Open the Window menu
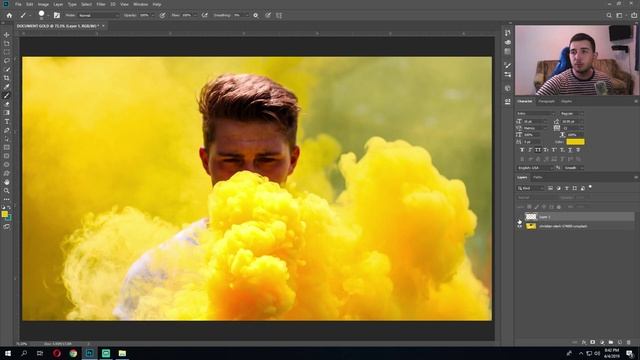Screen dimensions: 640x360 coord(141,4)
